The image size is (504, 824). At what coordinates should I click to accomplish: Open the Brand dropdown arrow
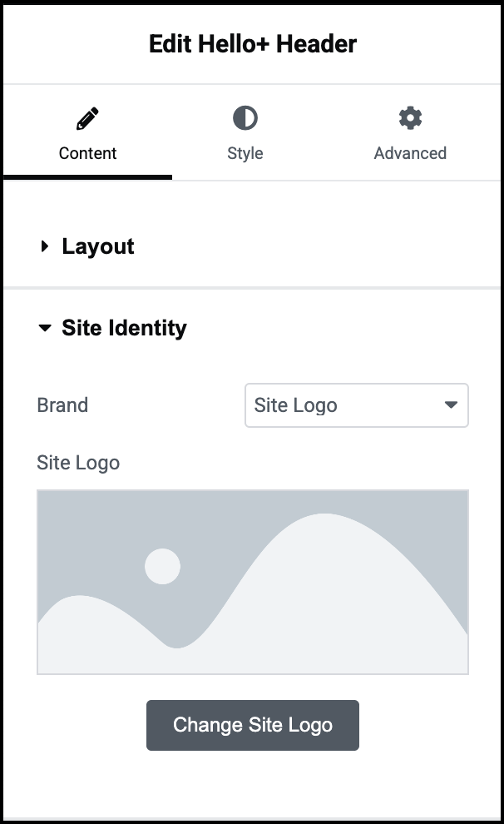click(x=451, y=405)
